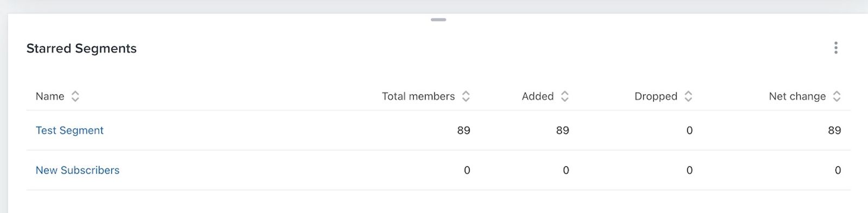Click the Name column header label

[50, 96]
